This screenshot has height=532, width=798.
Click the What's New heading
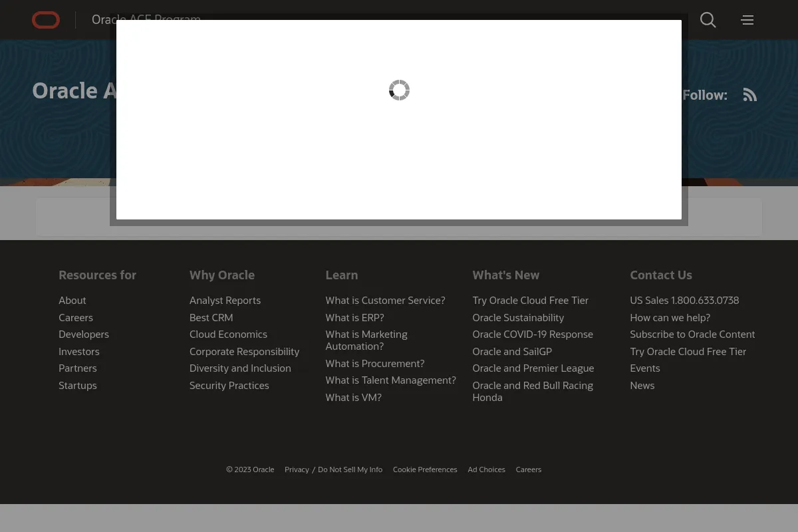[x=506, y=275]
